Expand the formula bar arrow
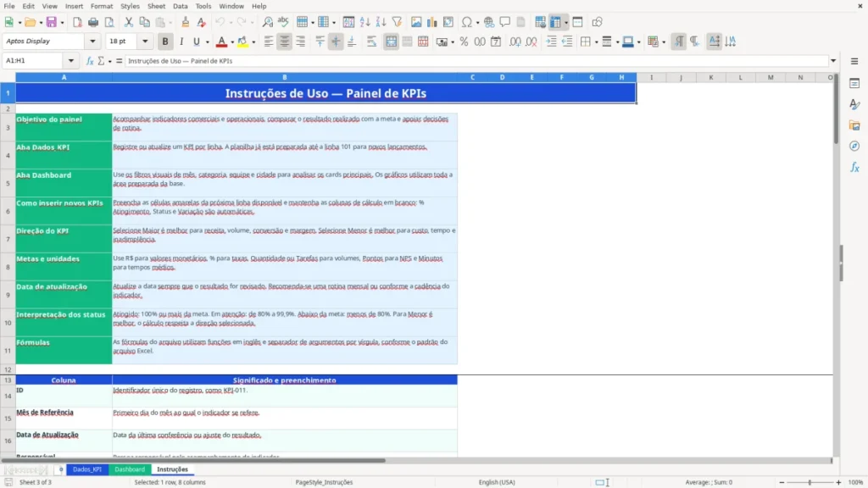The image size is (868, 488). (833, 61)
